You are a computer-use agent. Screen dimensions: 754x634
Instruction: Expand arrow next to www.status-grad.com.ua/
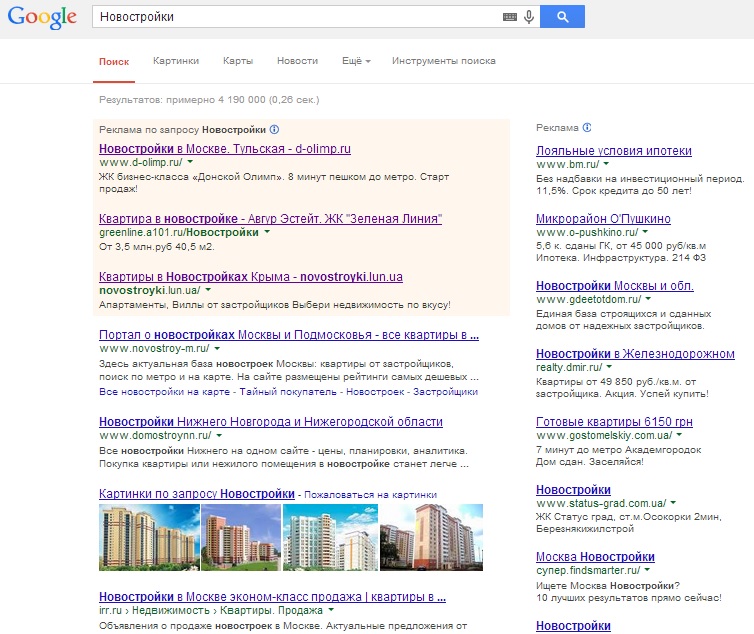pos(673,503)
